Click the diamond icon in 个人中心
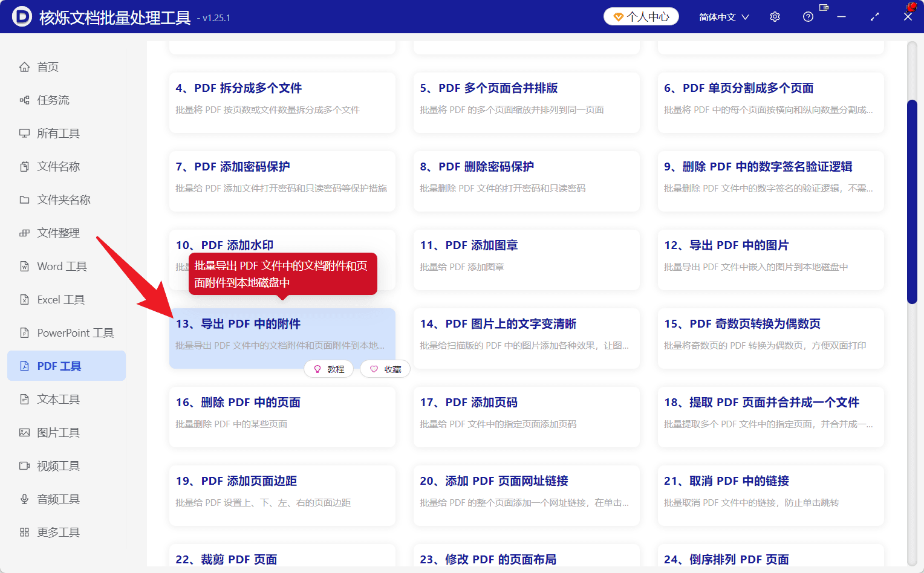Screen dimensions: 924x573 click(x=618, y=17)
